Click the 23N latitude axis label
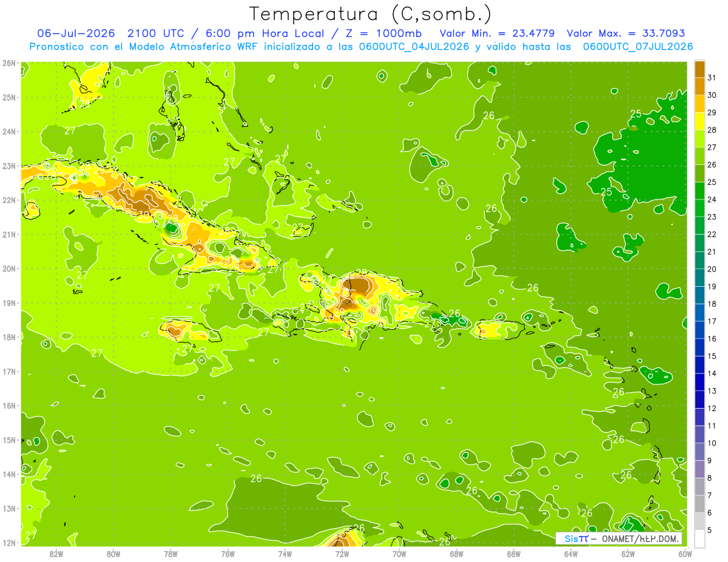This screenshot has width=728, height=562. coord(8,166)
